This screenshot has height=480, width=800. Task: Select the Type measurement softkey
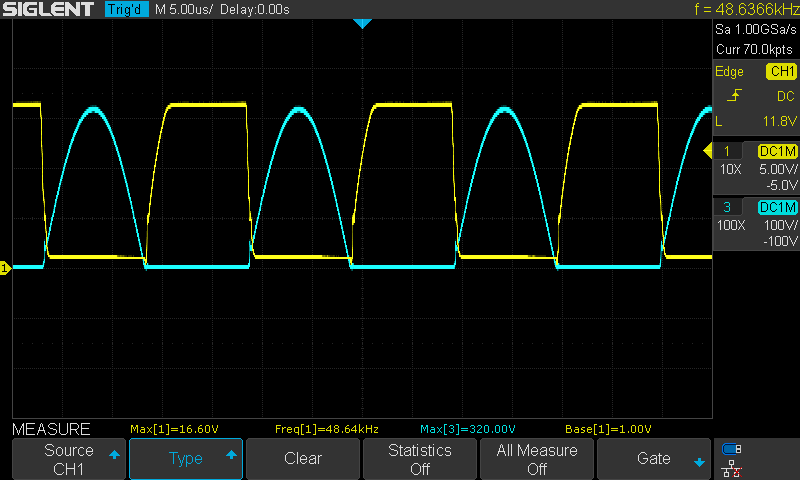pyautogui.click(x=186, y=459)
